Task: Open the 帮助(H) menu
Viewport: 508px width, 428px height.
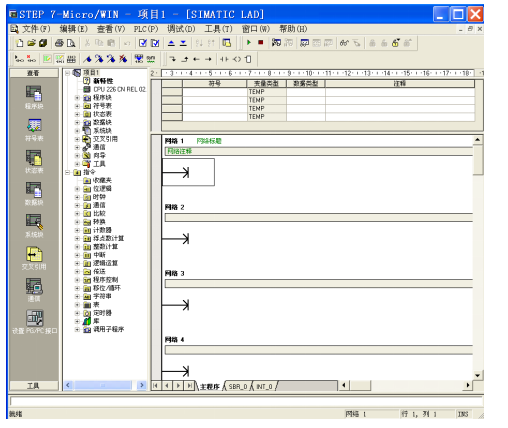Action: (293, 29)
